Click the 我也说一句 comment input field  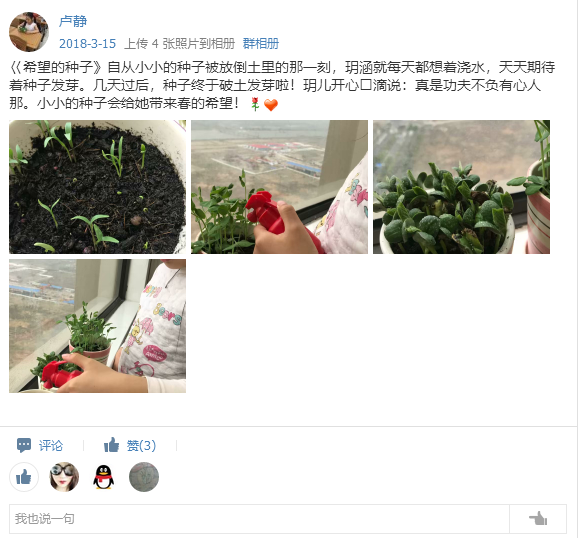point(259,519)
